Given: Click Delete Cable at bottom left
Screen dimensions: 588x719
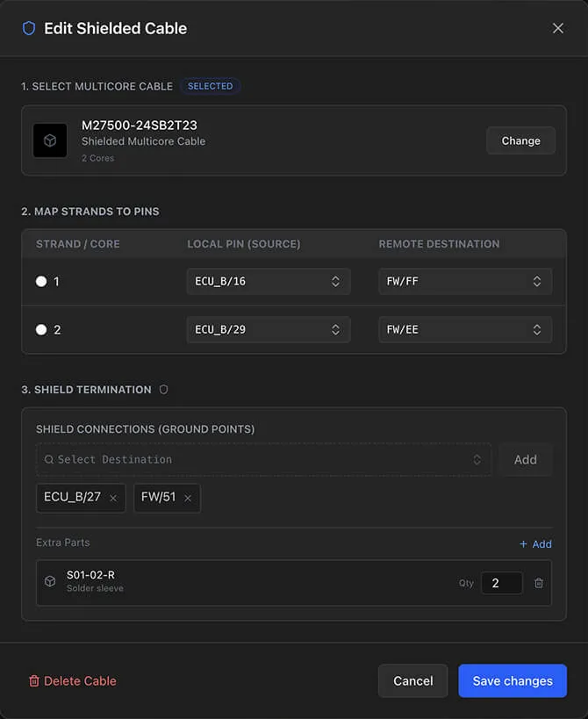Looking at the screenshot, I should 72,680.
